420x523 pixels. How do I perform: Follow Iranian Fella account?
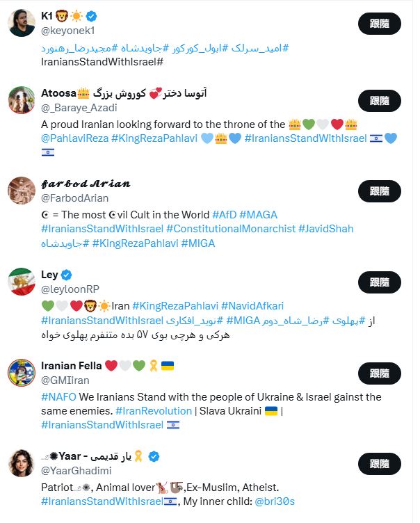point(380,373)
